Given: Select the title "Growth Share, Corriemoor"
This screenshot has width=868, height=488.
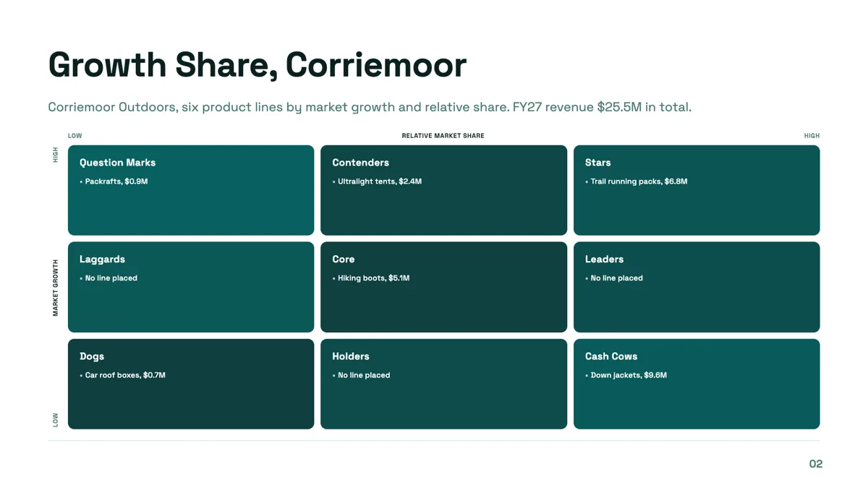Looking at the screenshot, I should (258, 65).
